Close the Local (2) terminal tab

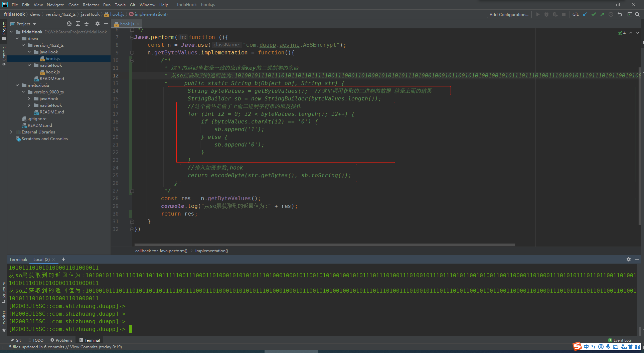click(x=53, y=260)
